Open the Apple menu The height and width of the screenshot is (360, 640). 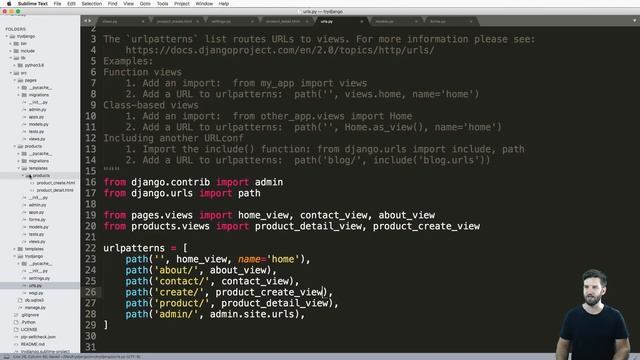(x=9, y=4)
